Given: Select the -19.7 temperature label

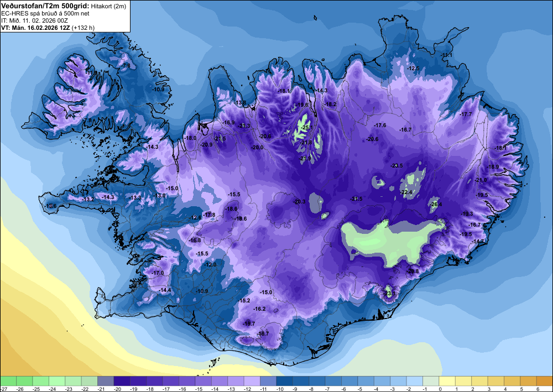Looking at the screenshot, I should tap(249, 323).
